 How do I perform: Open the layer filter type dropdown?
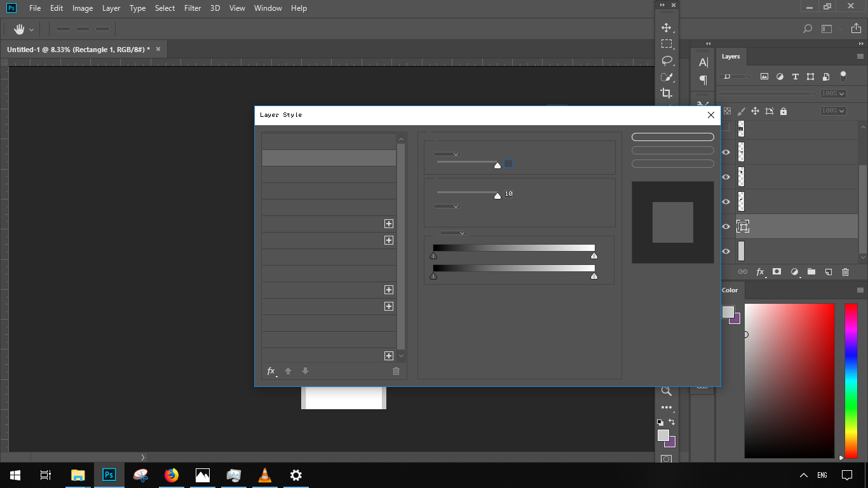[736, 76]
